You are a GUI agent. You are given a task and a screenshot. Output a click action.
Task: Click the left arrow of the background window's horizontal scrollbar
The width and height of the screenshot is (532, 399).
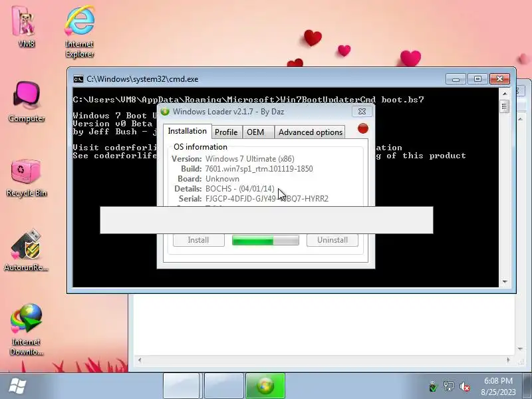point(140,360)
